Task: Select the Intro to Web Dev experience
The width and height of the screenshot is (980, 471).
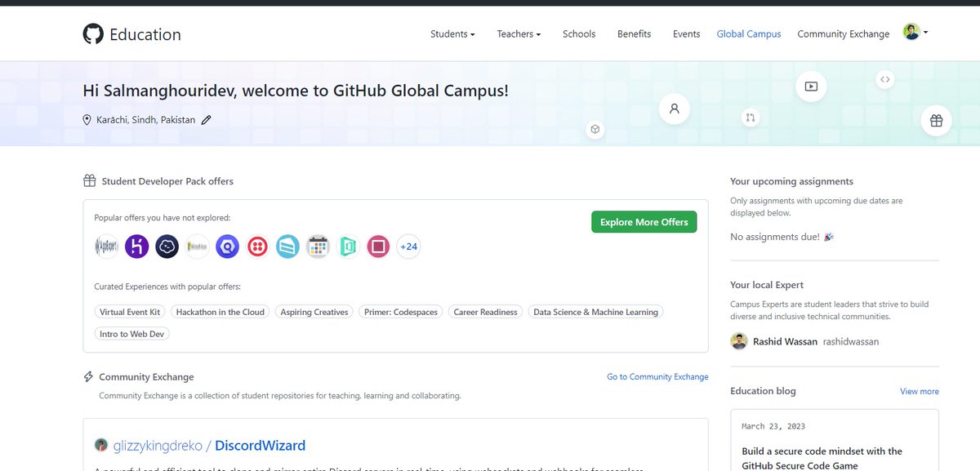Action: tap(132, 334)
